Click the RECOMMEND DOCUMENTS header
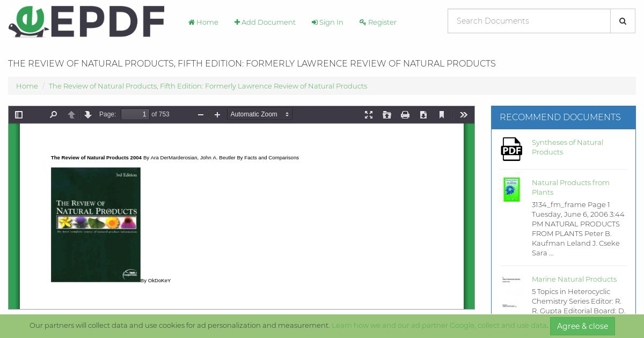 (560, 117)
